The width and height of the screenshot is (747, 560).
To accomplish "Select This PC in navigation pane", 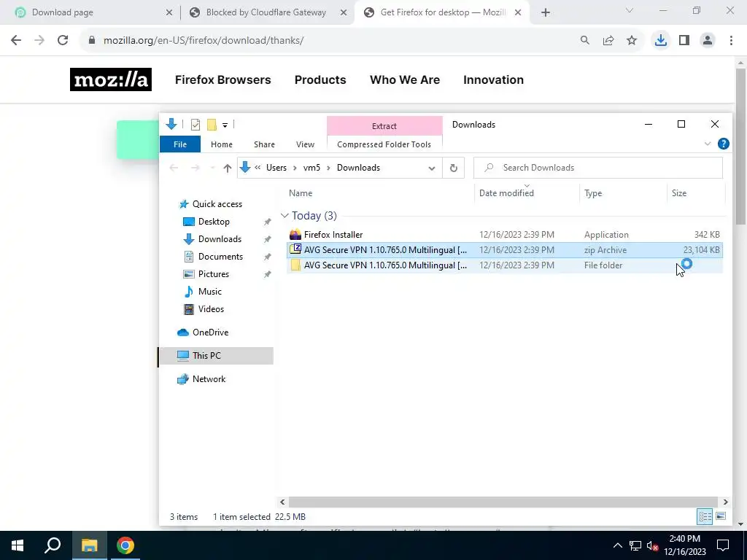I will (216, 356).
